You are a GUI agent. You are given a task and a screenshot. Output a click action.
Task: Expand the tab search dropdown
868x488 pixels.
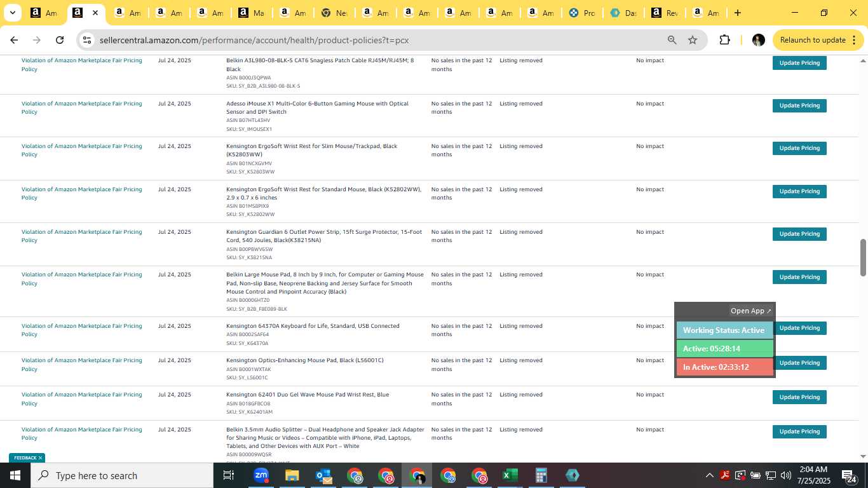(12, 13)
